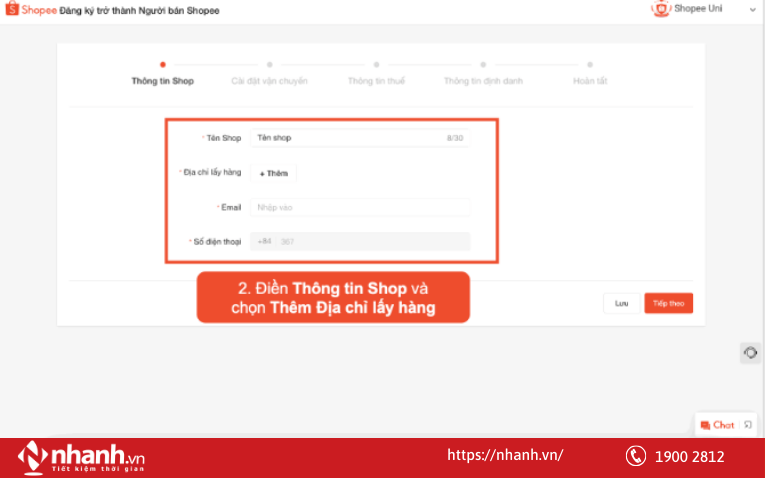Go to the Cài đặt vận chuyển step
Image resolution: width=765 pixels, height=478 pixels.
(x=269, y=81)
